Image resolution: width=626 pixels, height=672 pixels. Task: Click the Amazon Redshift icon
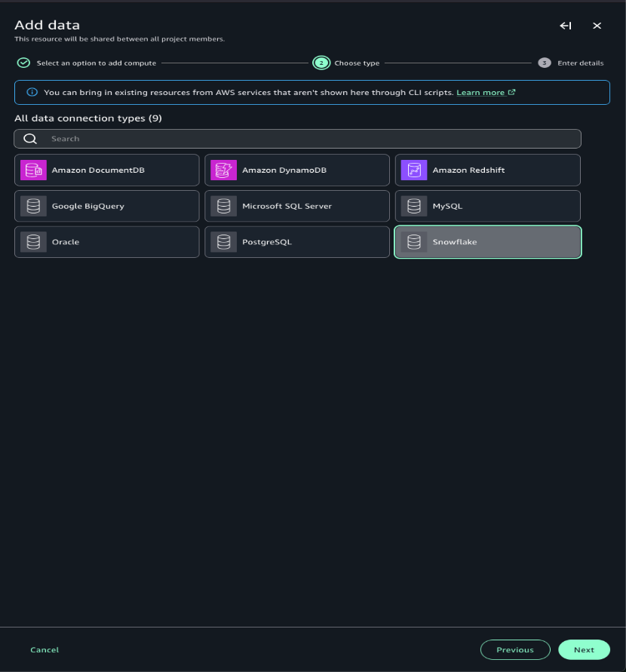click(x=414, y=170)
